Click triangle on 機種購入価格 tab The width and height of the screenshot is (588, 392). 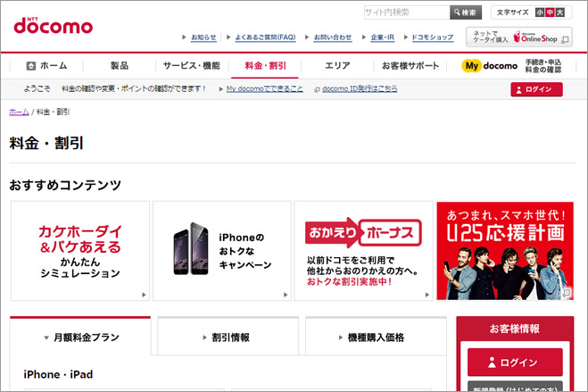[341, 338]
